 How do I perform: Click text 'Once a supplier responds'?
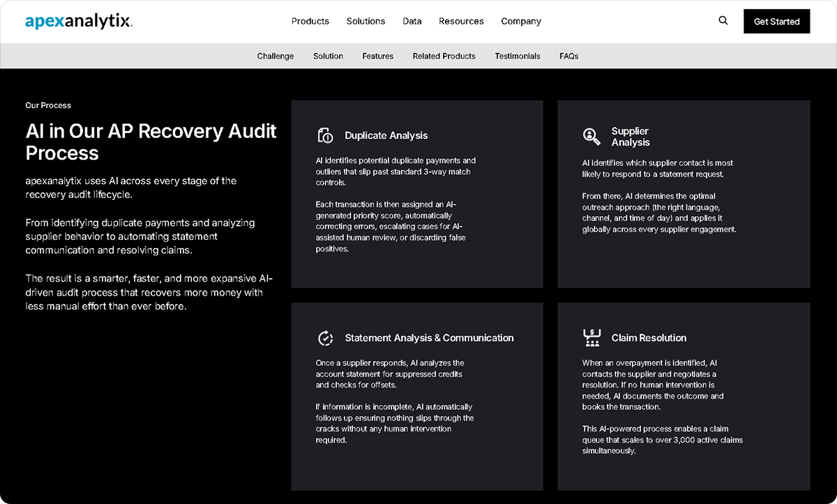tap(390, 374)
